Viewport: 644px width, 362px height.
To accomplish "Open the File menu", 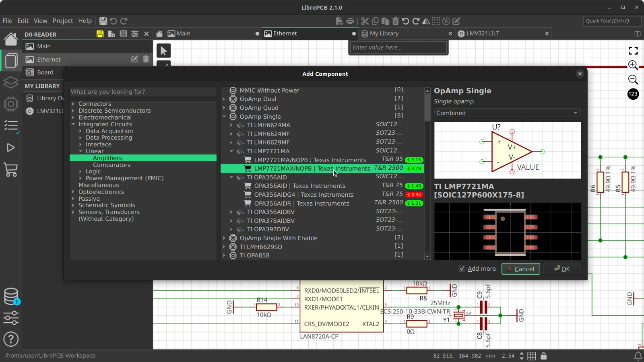I will [x=7, y=21].
